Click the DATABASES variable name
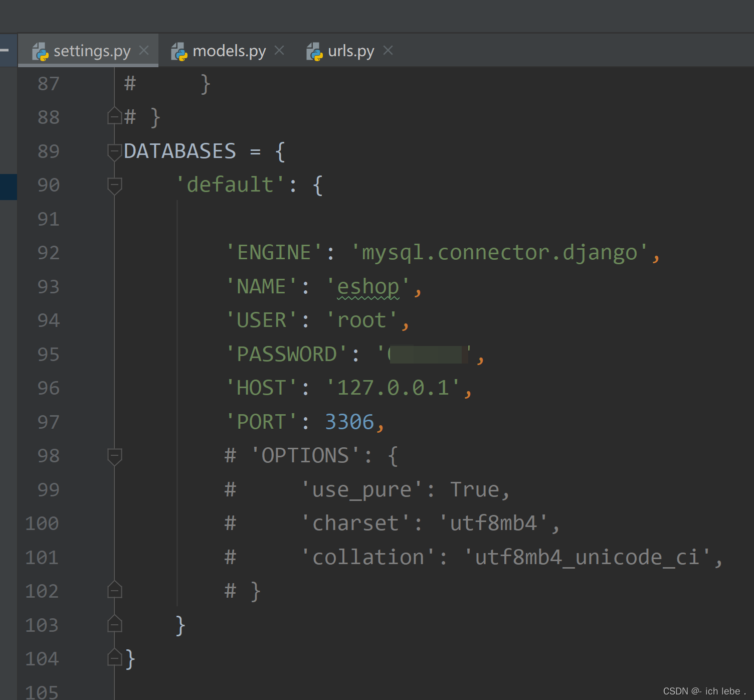Screen dimensions: 754x700 tap(180, 151)
